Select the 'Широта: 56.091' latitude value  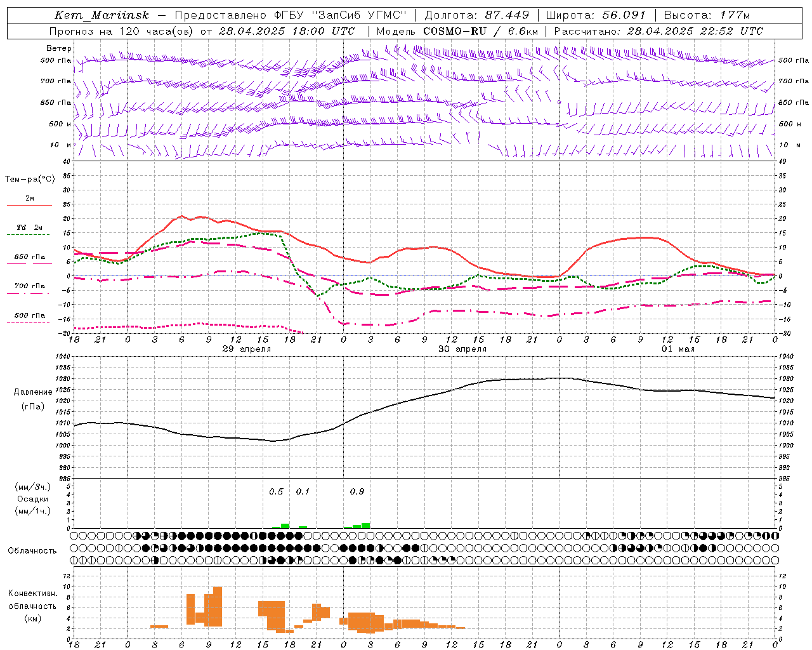click(595, 15)
